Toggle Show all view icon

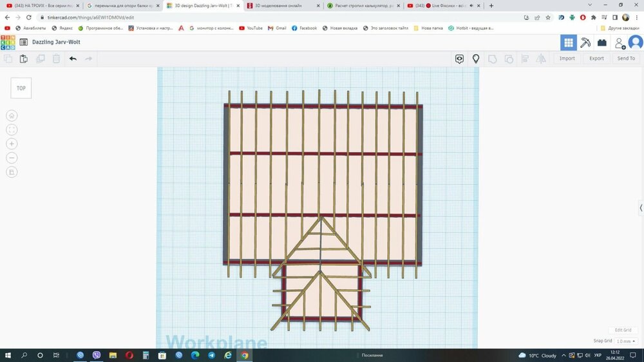coord(459,59)
